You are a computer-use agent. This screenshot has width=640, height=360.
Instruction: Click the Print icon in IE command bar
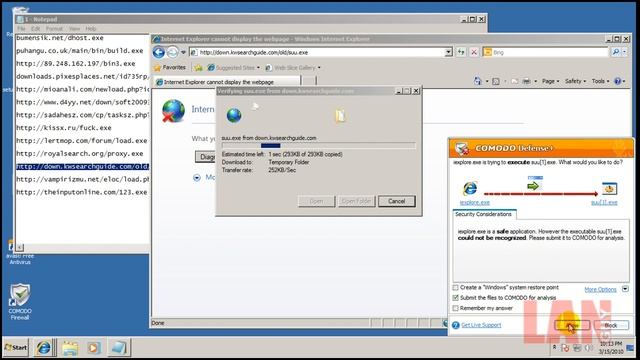tap(527, 81)
